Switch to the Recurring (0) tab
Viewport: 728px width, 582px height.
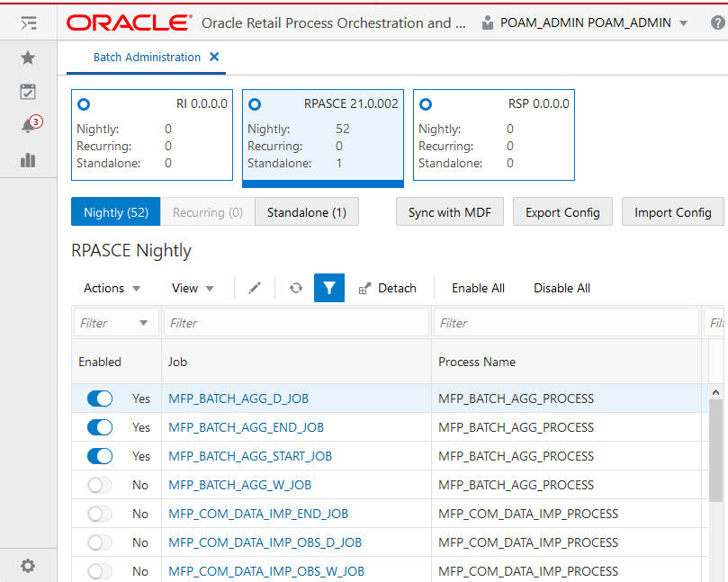pyautogui.click(x=208, y=212)
